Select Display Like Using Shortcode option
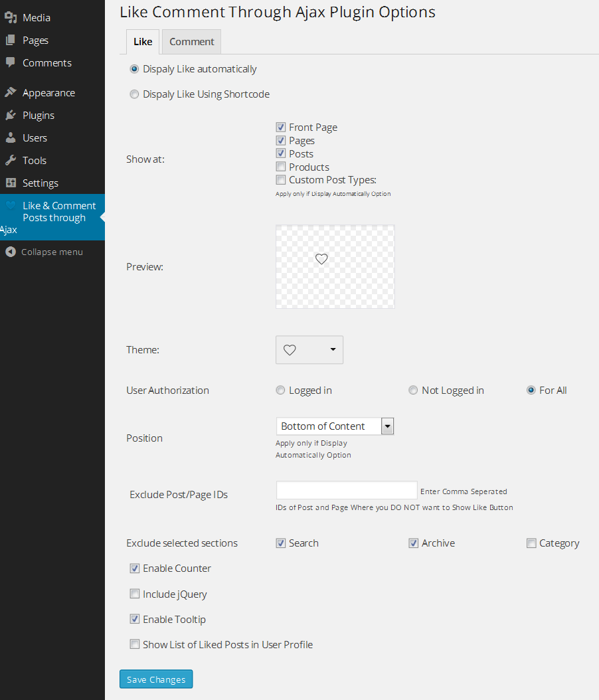 click(135, 94)
